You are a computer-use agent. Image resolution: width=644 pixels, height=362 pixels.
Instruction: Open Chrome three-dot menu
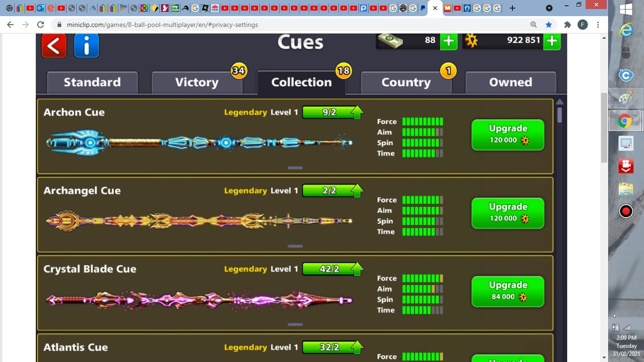pyautogui.click(x=598, y=25)
